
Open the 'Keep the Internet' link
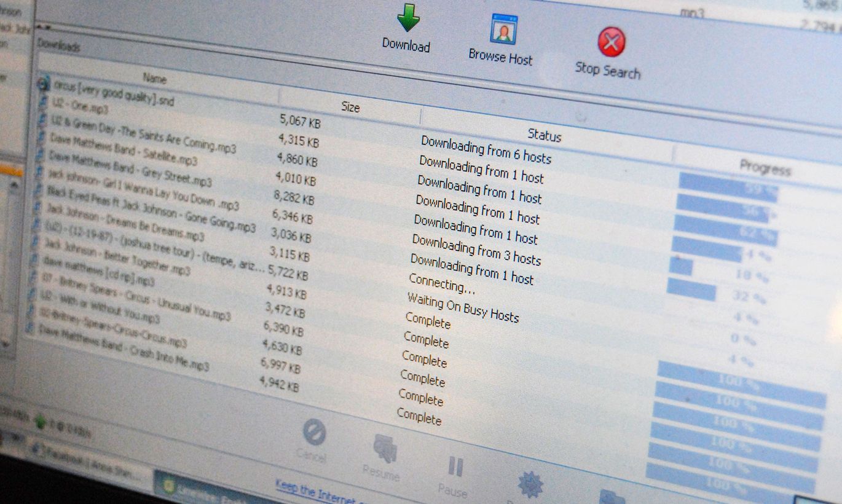point(317,492)
